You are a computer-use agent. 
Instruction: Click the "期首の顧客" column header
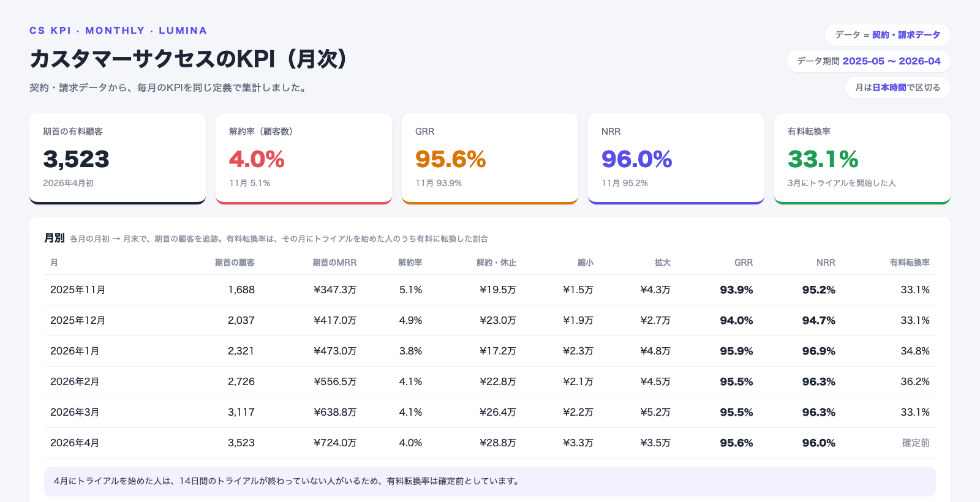235,263
